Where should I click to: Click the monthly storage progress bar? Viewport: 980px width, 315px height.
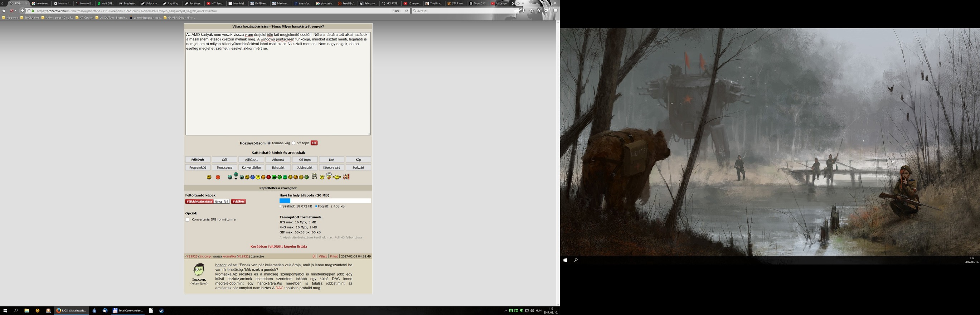tap(325, 200)
